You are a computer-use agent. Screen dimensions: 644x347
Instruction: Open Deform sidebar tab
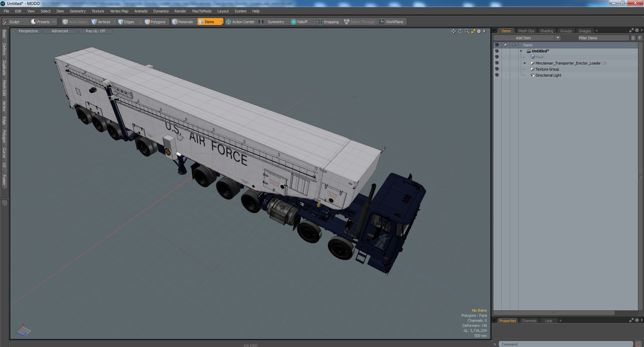pyautogui.click(x=4, y=49)
